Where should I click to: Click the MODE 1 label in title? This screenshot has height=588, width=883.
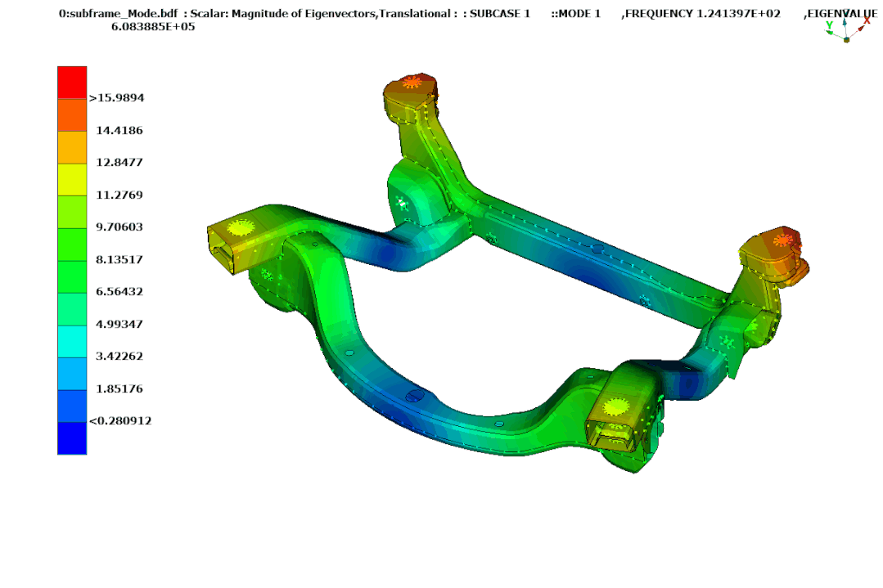(x=579, y=14)
